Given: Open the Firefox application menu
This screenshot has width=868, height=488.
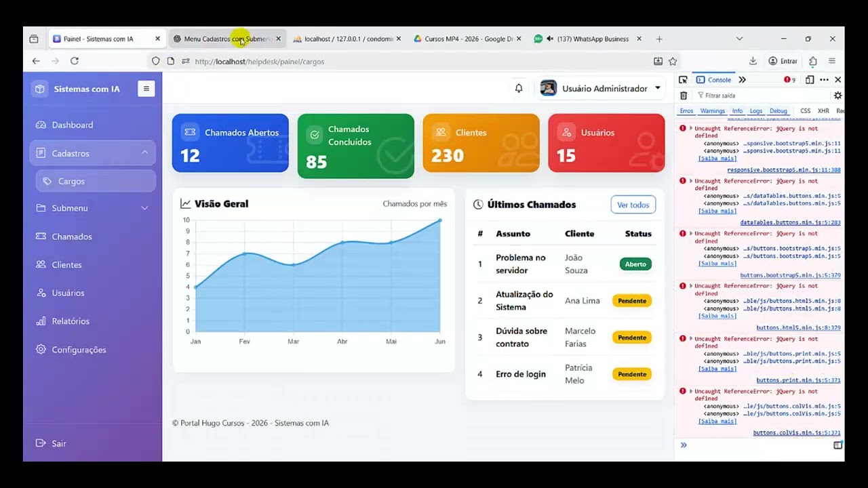Looking at the screenshot, I should [x=832, y=61].
